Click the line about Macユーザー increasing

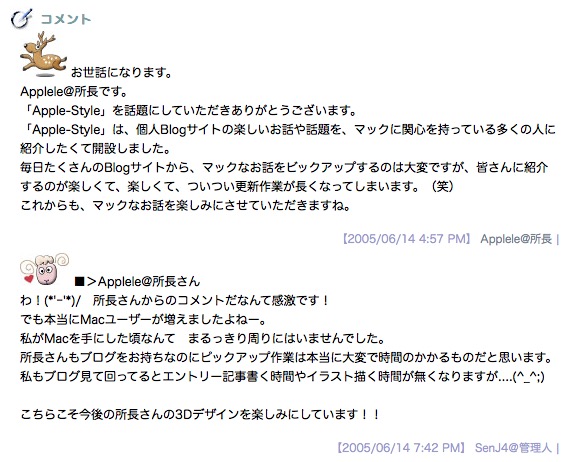144,320
